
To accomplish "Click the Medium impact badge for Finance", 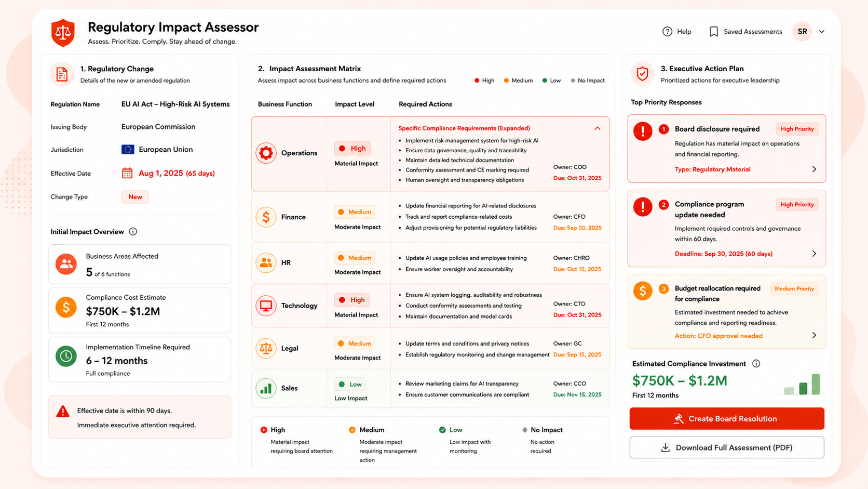I will tap(355, 212).
